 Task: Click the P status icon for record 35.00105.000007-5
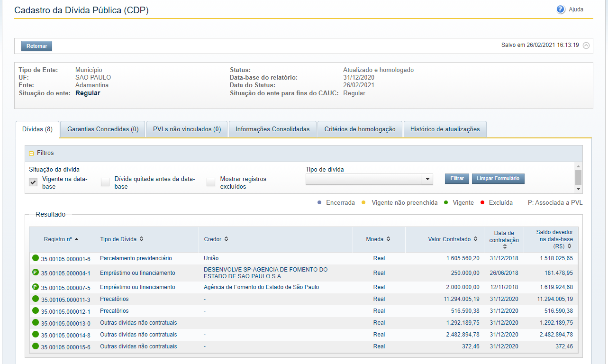[x=35, y=287]
